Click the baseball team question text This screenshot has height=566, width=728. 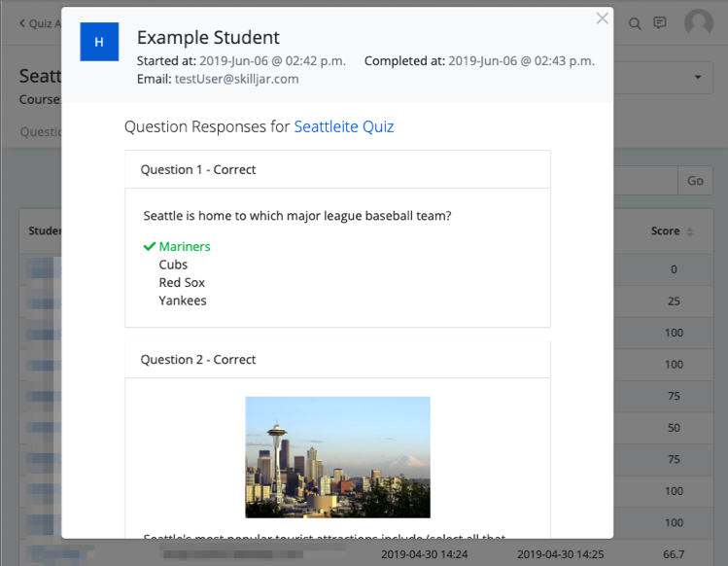(x=297, y=216)
